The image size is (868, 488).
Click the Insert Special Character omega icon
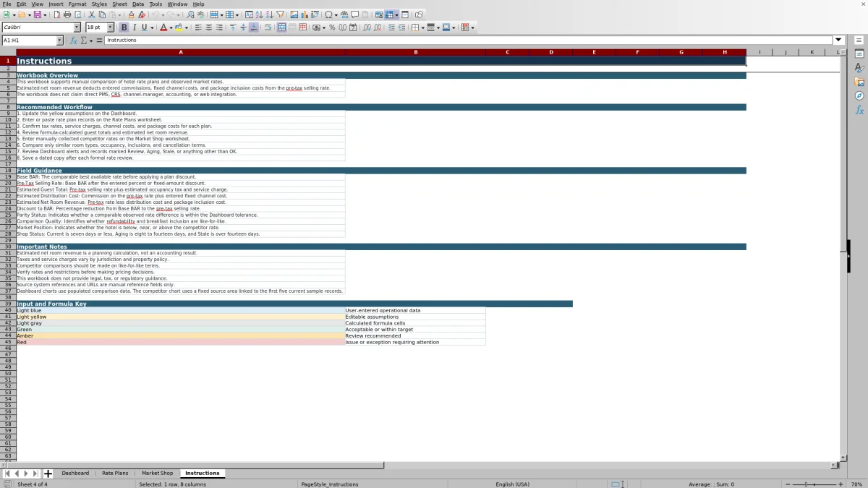pyautogui.click(x=328, y=14)
